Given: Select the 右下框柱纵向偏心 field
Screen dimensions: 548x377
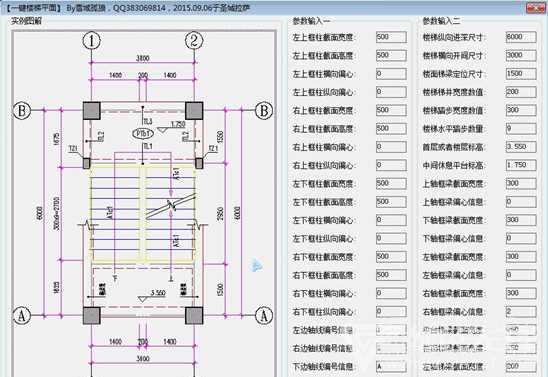Looking at the screenshot, I should (x=391, y=311).
